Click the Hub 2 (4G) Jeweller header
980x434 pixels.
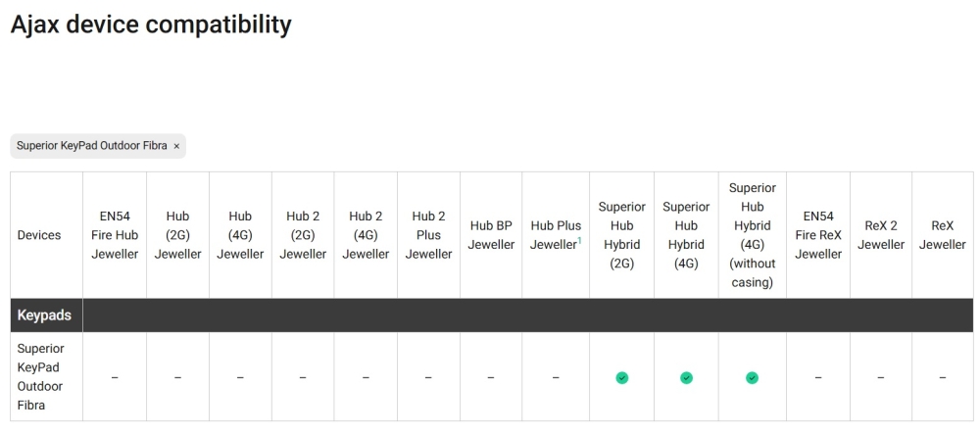(366, 235)
